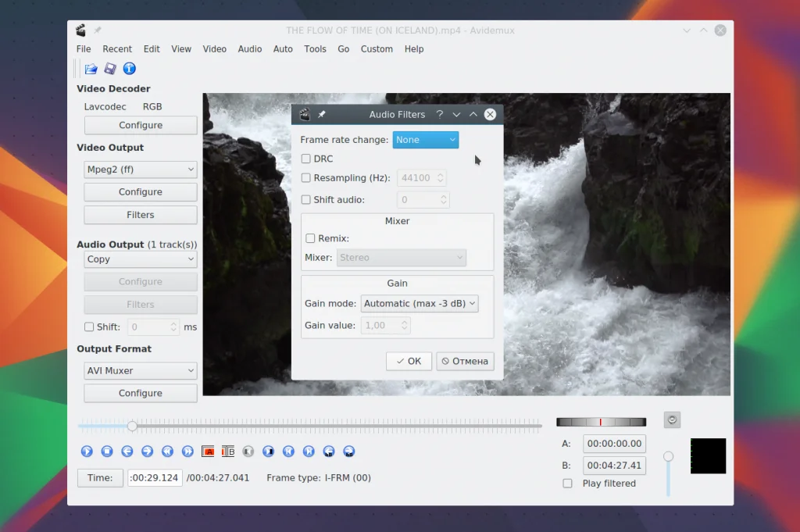Screen dimensions: 800x532
Task: Open the AVI Muxer output format dropdown
Action: (141, 371)
